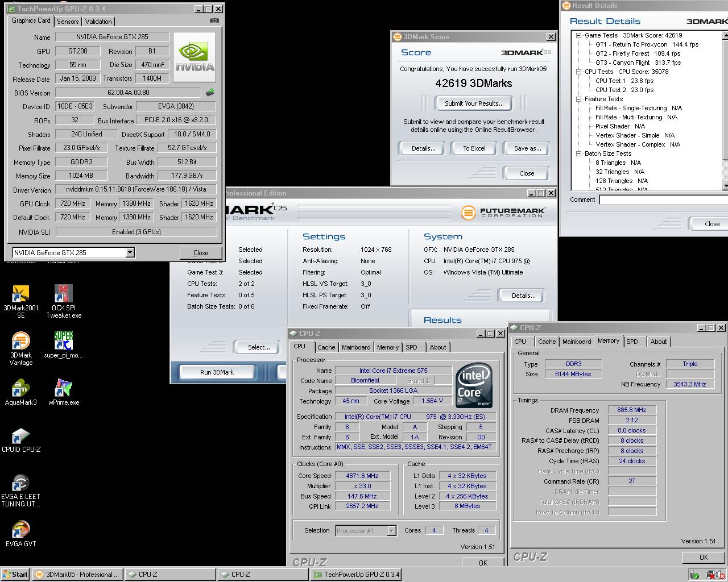Open OCX SPI Tweaker.exe desktop icon
Image resolution: width=728 pixels, height=582 pixels.
64,301
